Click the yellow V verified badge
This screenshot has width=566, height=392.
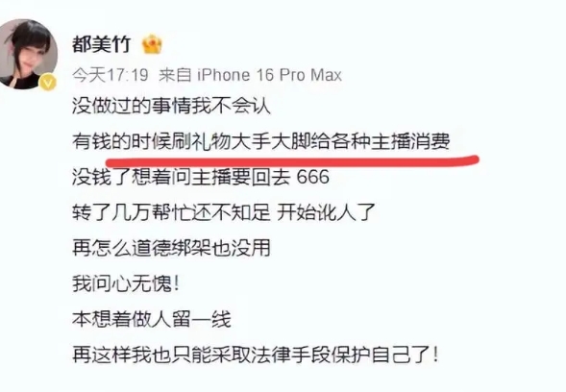coord(48,83)
